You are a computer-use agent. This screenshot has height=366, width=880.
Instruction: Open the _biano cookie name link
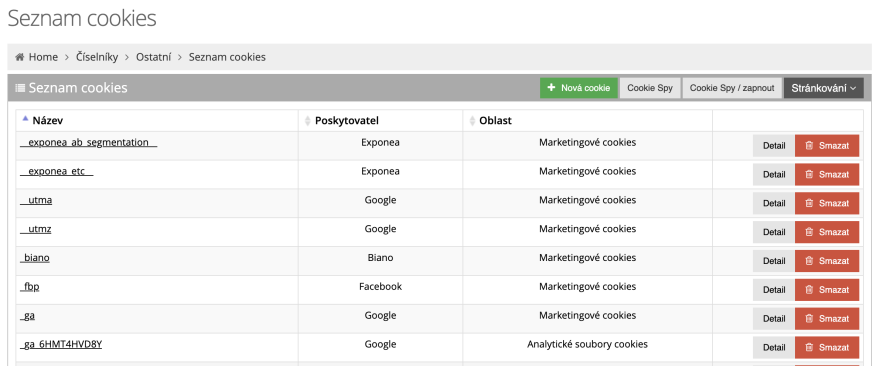point(35,258)
